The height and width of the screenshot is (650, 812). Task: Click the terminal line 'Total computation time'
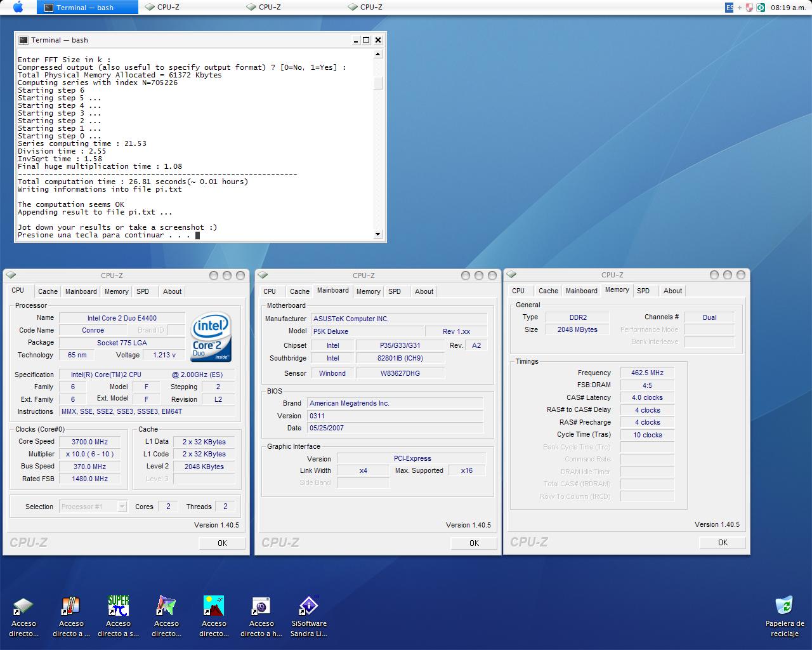click(133, 182)
